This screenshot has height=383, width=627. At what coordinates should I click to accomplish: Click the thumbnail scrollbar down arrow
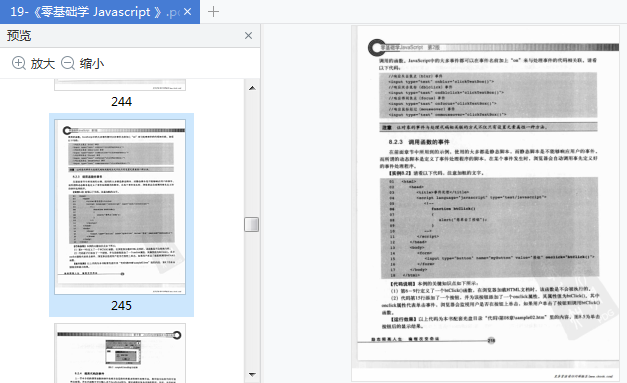tap(252, 375)
